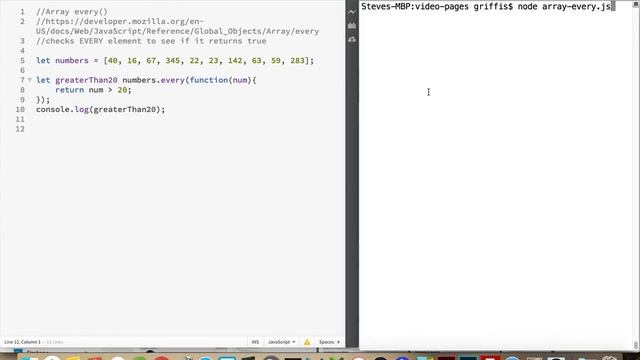Click the developer.mozilla.org URL comment

(x=178, y=26)
